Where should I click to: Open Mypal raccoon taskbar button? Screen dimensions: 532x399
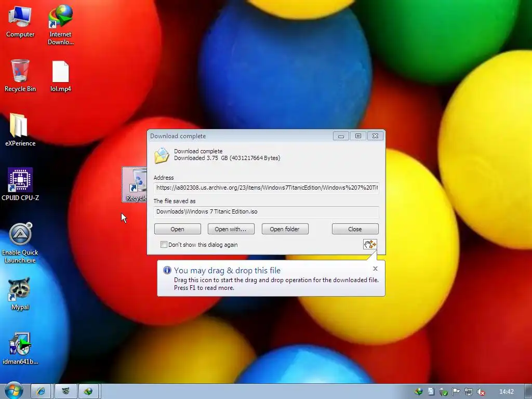point(65,392)
